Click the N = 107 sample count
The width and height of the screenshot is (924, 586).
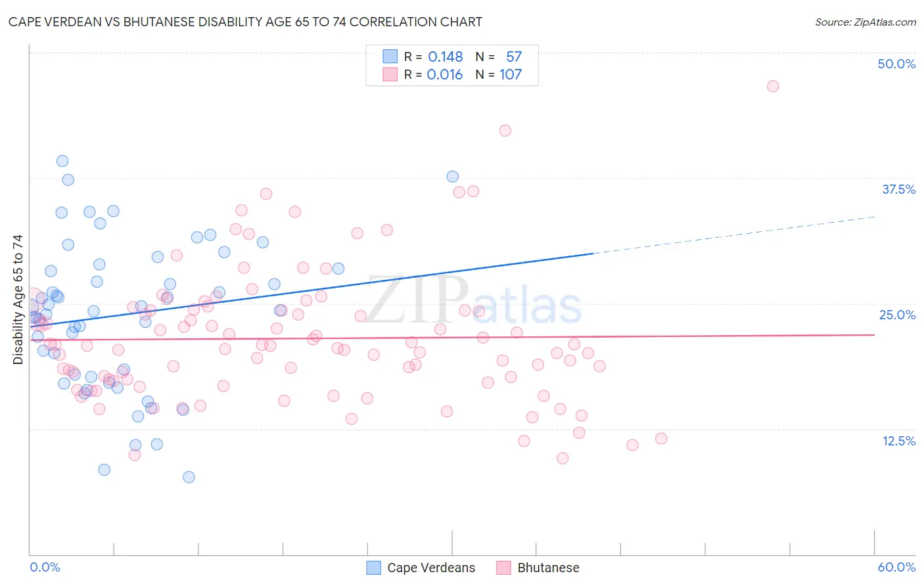point(499,74)
